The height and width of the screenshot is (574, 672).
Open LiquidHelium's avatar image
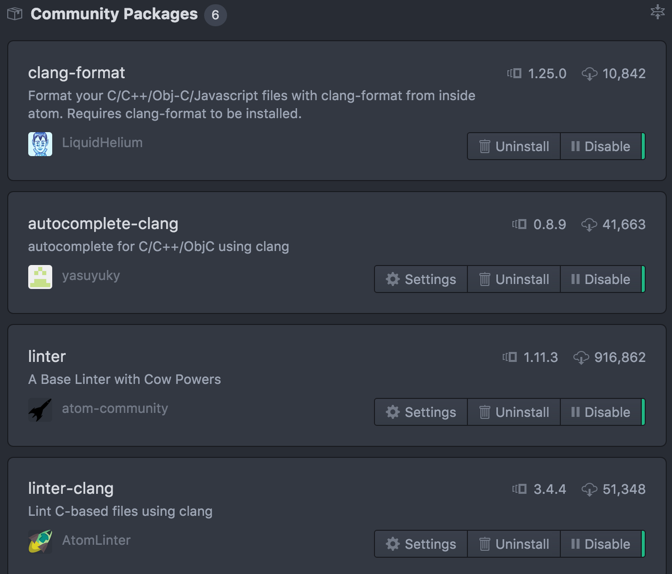pyautogui.click(x=40, y=144)
